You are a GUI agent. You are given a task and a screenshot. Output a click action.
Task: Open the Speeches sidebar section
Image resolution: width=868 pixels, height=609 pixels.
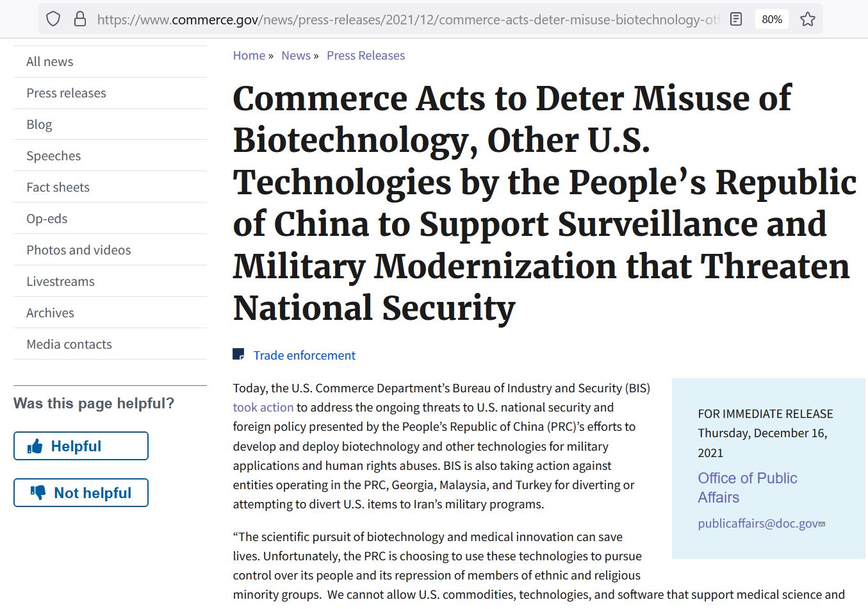54,156
